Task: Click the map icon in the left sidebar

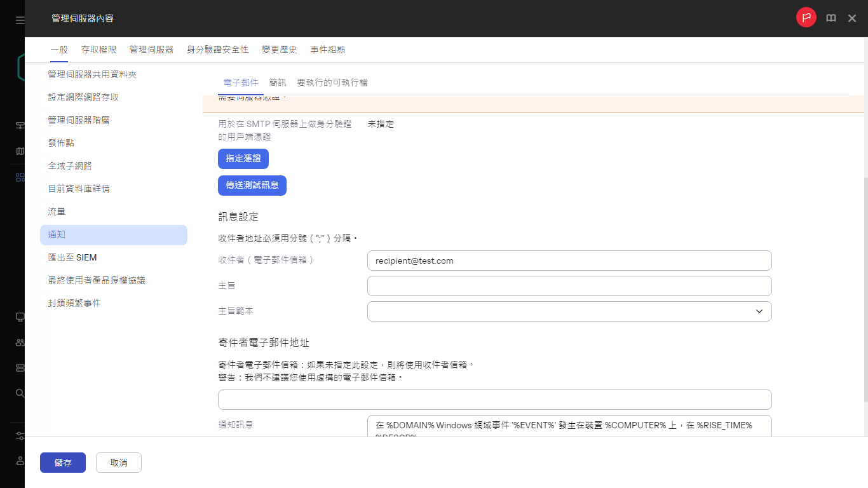Action: [20, 151]
